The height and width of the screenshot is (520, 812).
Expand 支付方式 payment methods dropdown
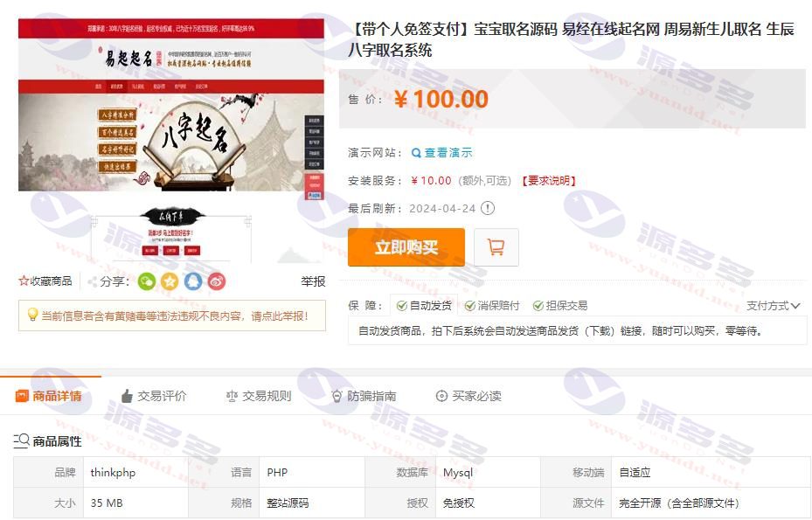point(774,306)
